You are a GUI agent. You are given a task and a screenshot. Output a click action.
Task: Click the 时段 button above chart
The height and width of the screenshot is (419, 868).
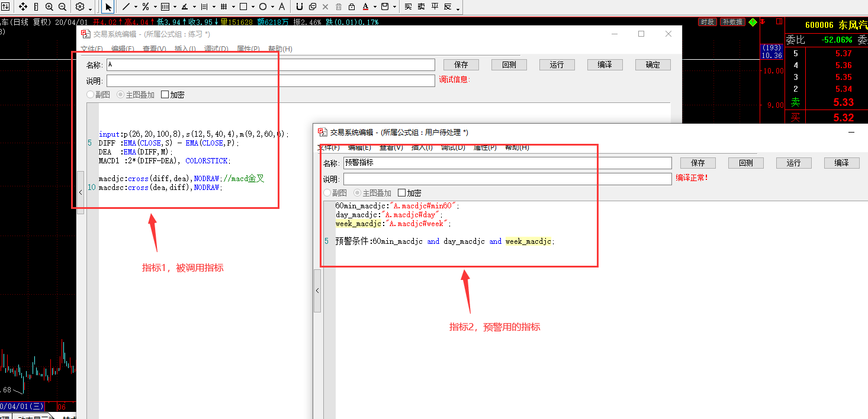point(707,22)
